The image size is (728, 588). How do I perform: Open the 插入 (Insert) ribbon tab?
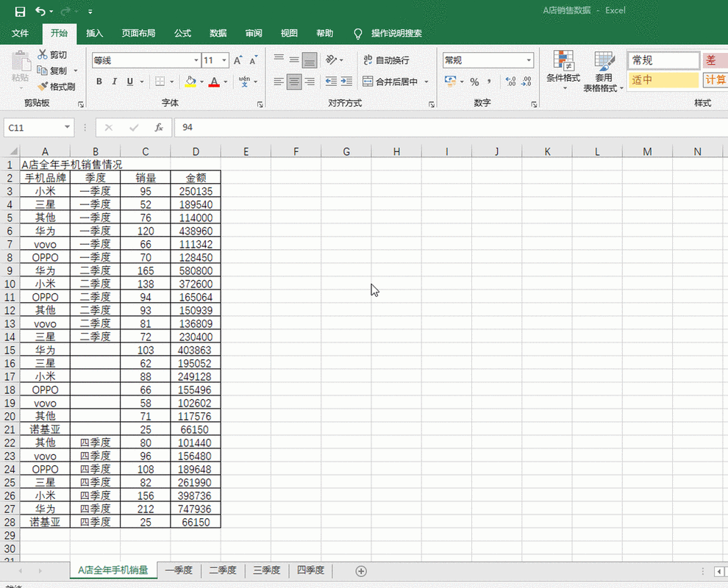click(94, 33)
